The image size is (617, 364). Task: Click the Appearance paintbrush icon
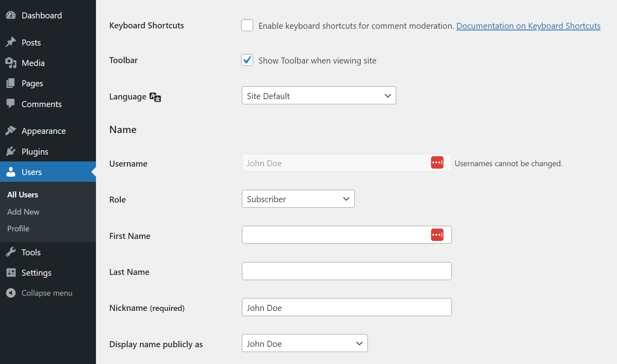(11, 131)
